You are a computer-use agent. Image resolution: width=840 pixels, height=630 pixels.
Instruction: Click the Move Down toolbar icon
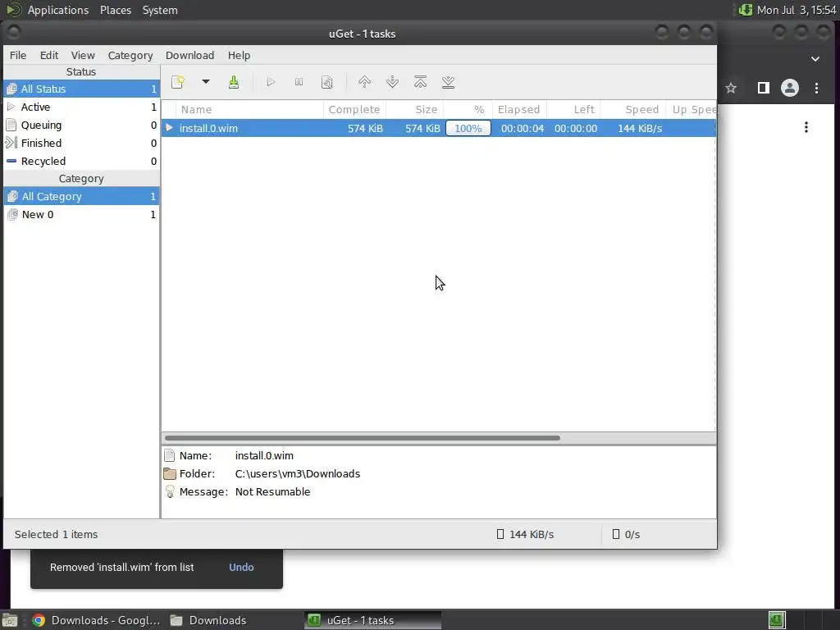(392, 82)
